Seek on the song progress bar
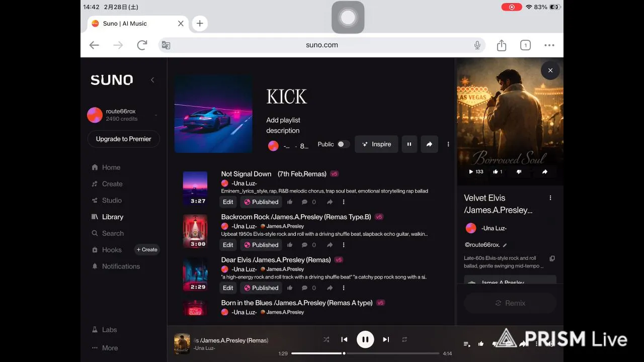 tap(365, 353)
